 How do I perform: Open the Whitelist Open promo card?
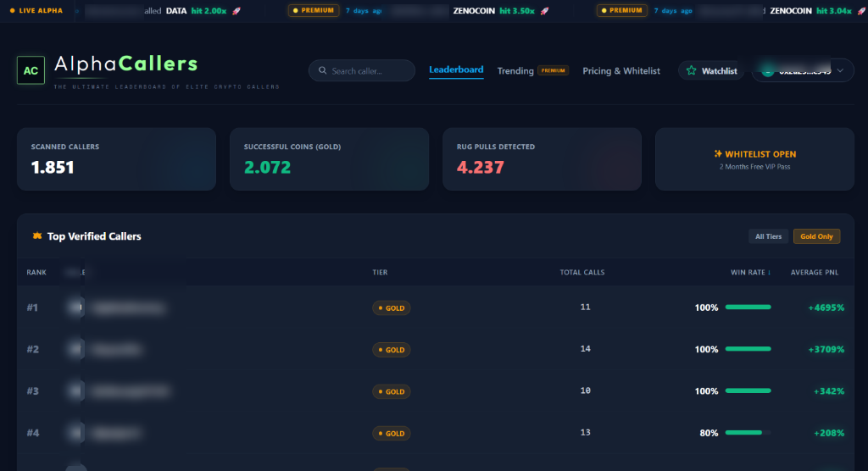click(x=754, y=159)
